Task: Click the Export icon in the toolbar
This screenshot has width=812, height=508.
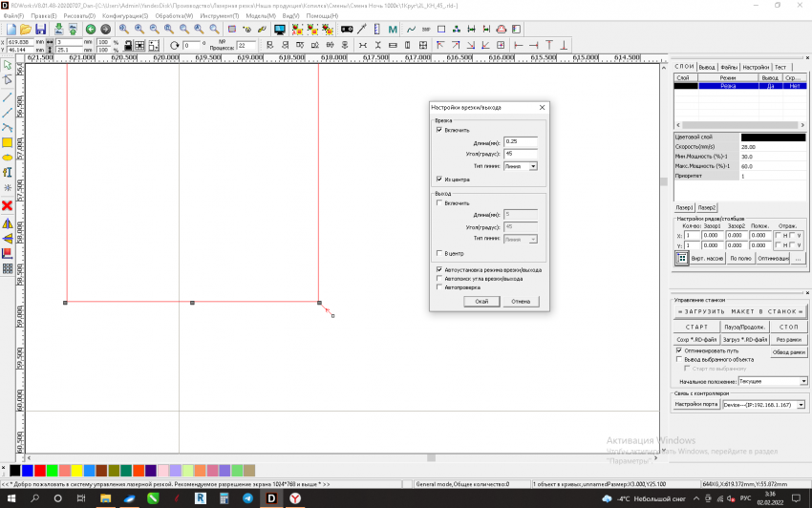Action: 73,30
